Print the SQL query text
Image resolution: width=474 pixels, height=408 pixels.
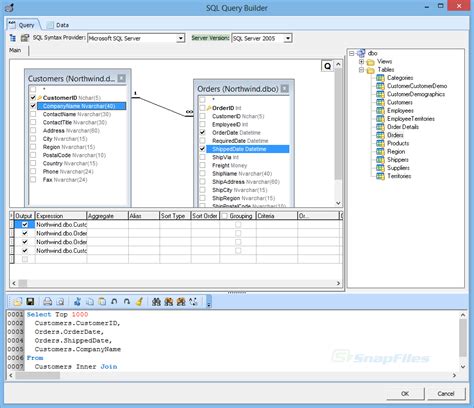click(48, 302)
